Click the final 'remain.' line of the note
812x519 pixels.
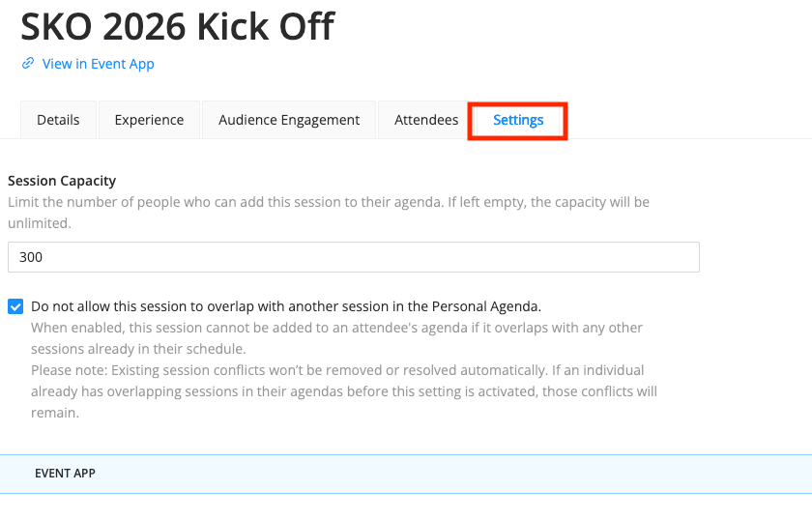tap(54, 413)
